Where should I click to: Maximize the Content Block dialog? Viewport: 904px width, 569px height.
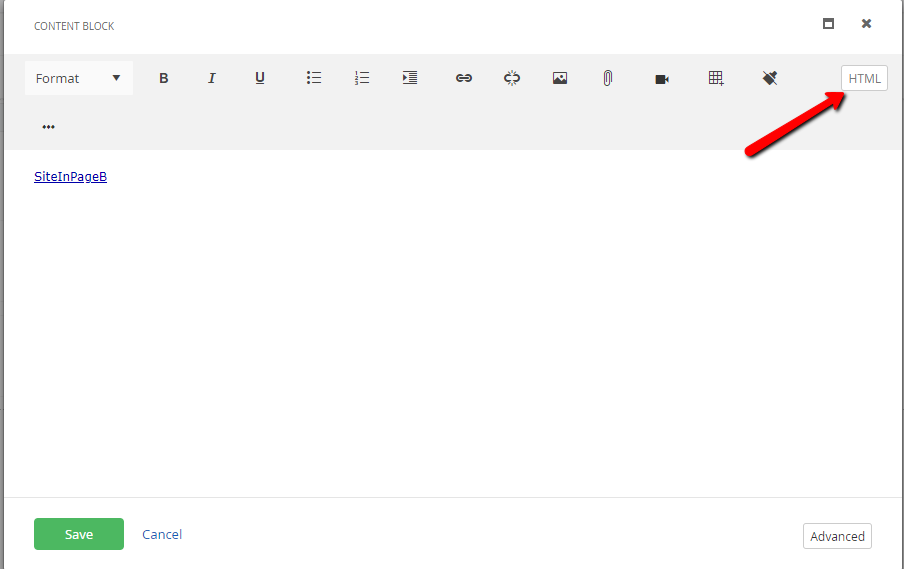pos(828,24)
